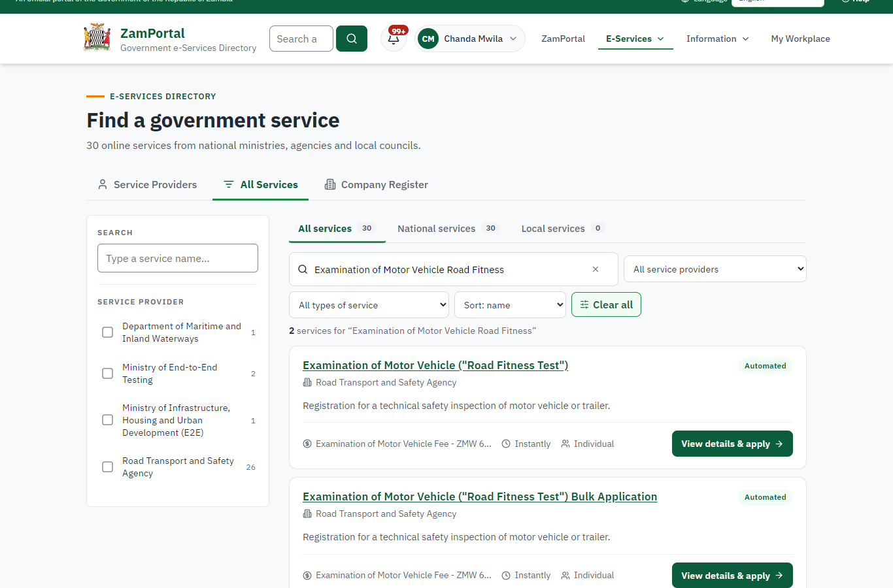893x588 pixels.
Task: Click the people icon beside first card's Individual
Action: 565,444
